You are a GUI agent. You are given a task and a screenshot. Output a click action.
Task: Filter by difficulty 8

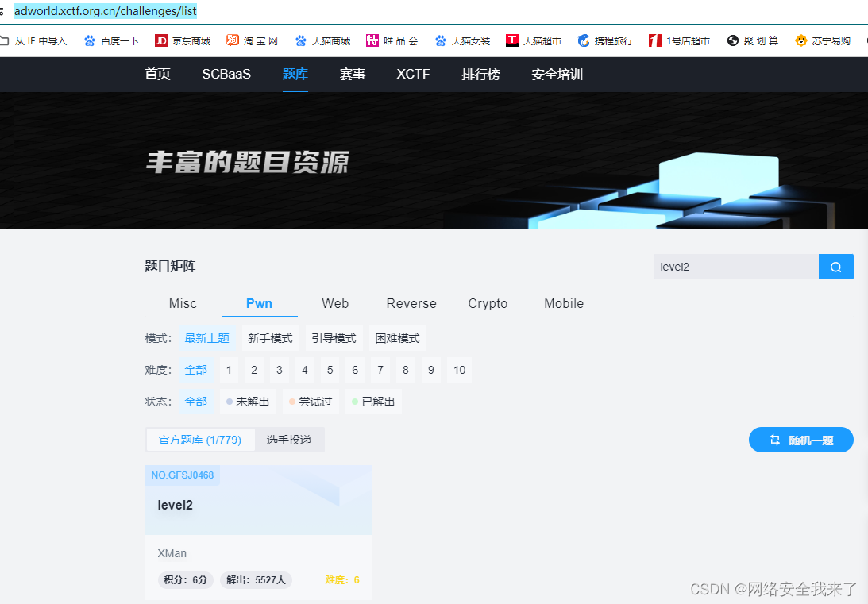[x=406, y=370]
